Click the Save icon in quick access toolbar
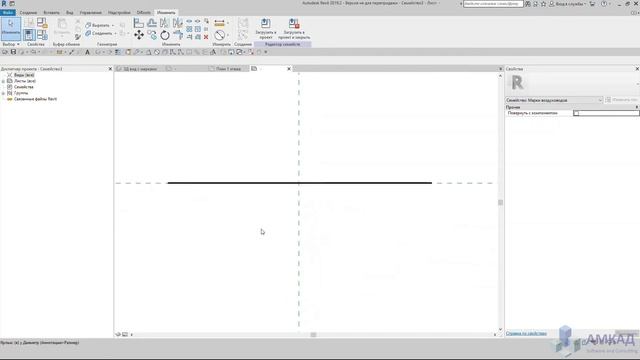The image size is (640, 360). pos(13,52)
